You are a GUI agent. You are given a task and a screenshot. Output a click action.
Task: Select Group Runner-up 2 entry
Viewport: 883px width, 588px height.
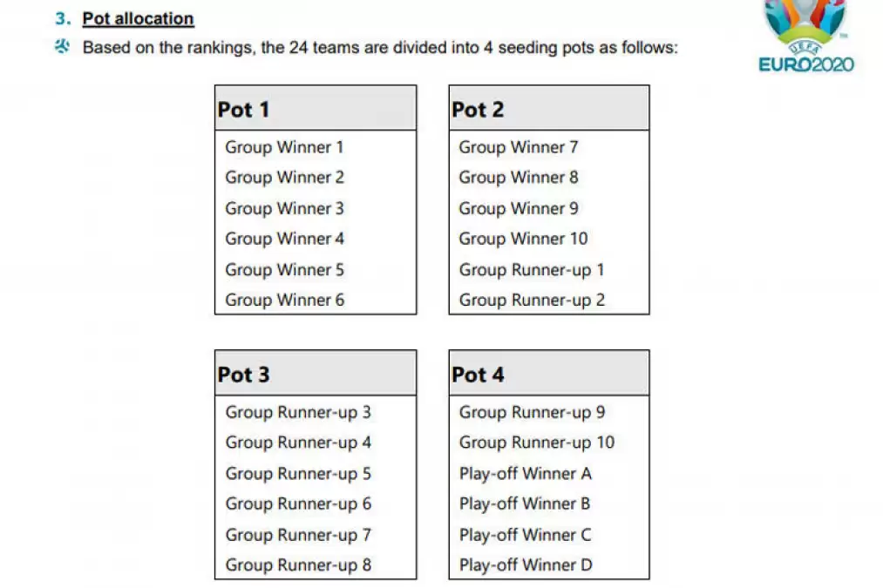click(531, 300)
